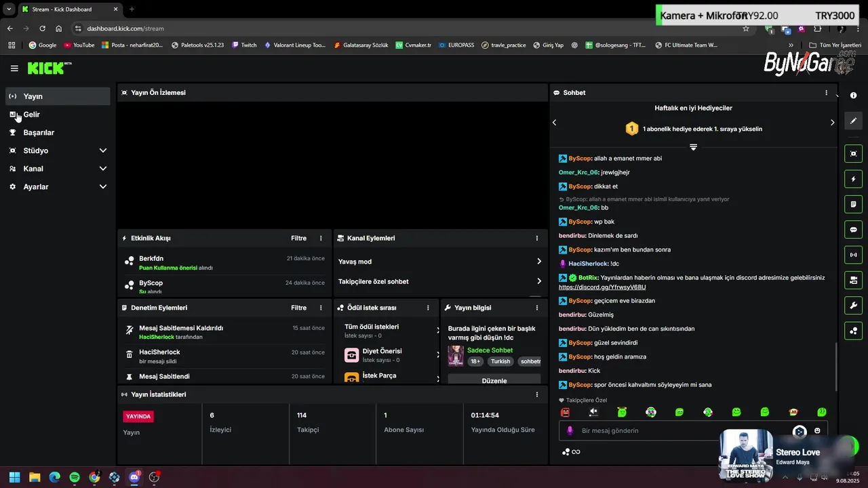
Task: Click the Sadece Sohbet category link
Action: pyautogui.click(x=490, y=350)
